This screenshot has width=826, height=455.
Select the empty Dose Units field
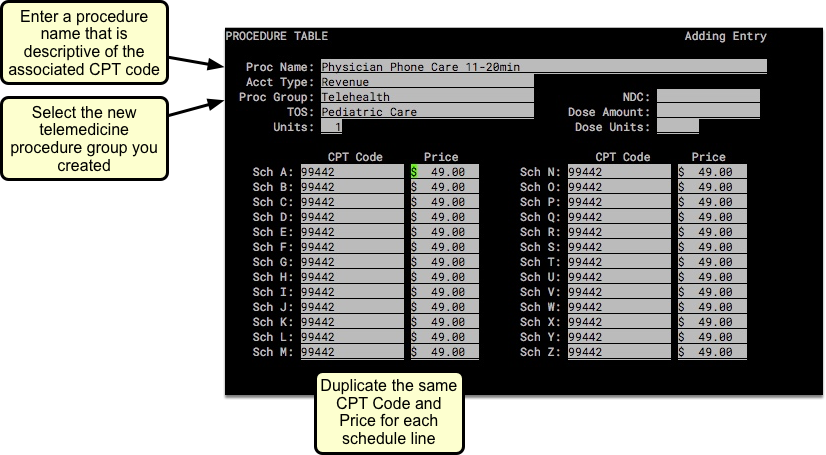click(x=677, y=126)
